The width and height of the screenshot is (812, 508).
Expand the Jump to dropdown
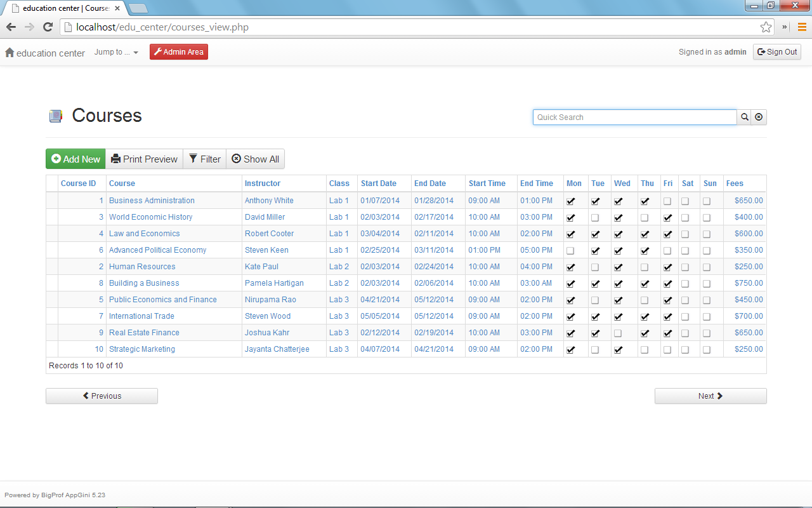tap(116, 52)
